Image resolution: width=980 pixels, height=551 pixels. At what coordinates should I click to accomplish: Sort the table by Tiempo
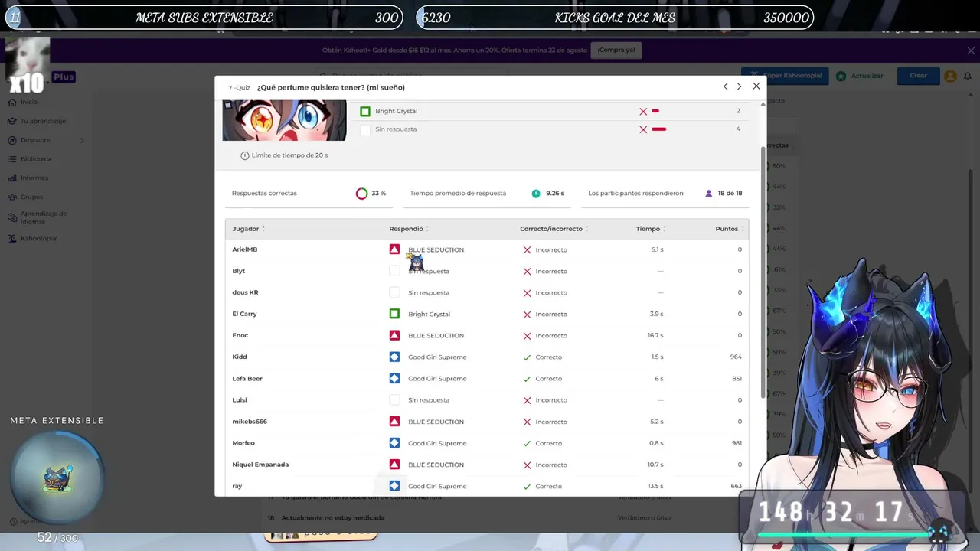pyautogui.click(x=651, y=229)
